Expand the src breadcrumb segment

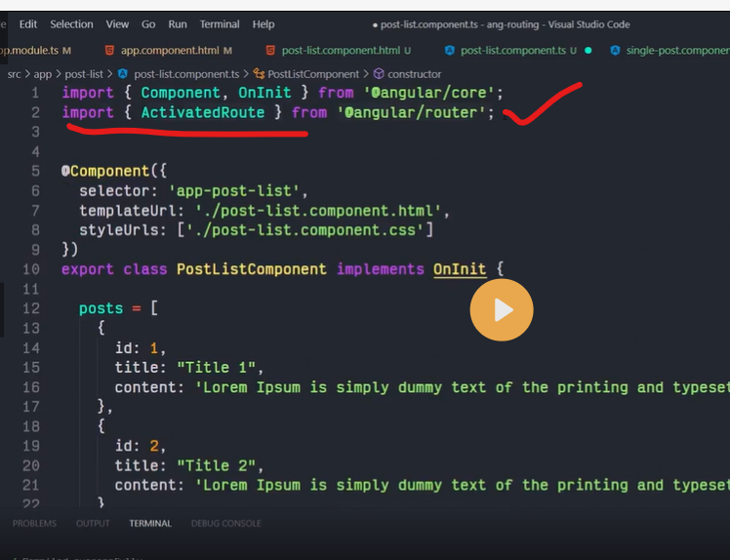[x=15, y=73]
